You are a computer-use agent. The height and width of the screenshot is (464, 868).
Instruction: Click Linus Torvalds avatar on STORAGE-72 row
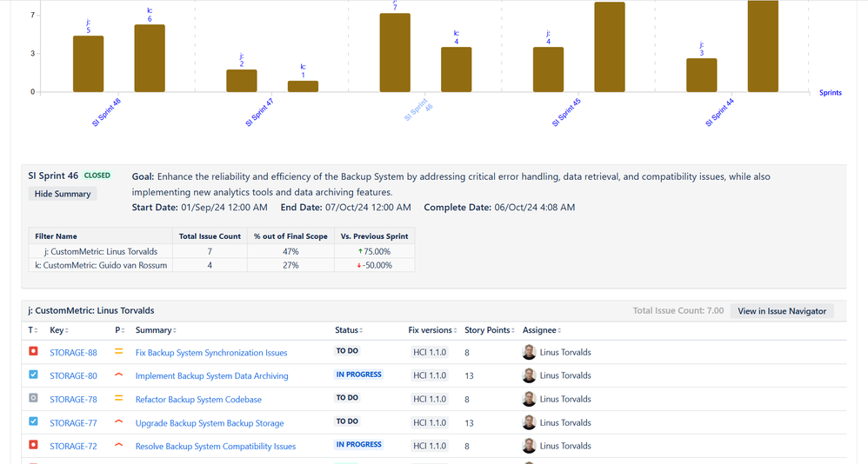tap(529, 446)
